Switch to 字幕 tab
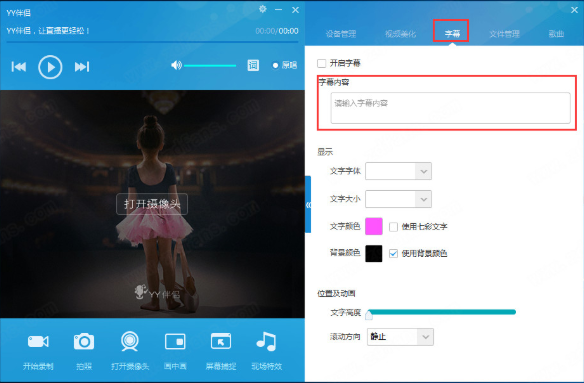This screenshot has height=383, width=584. point(452,34)
